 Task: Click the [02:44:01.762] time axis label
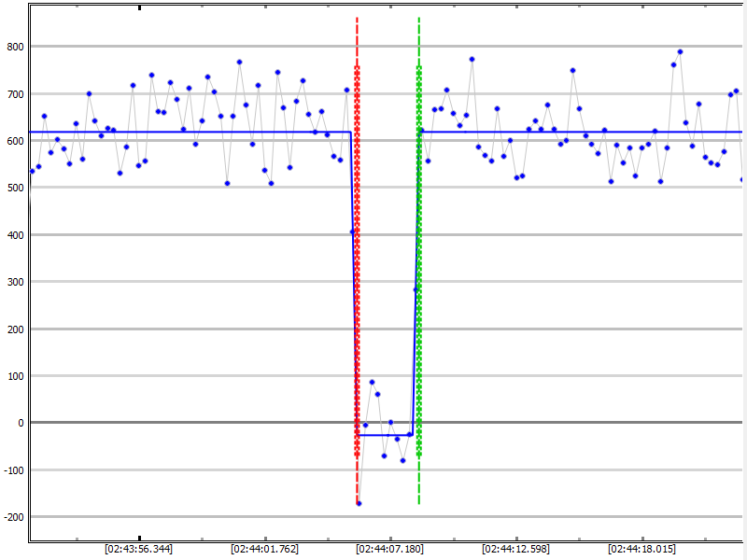coord(265,549)
